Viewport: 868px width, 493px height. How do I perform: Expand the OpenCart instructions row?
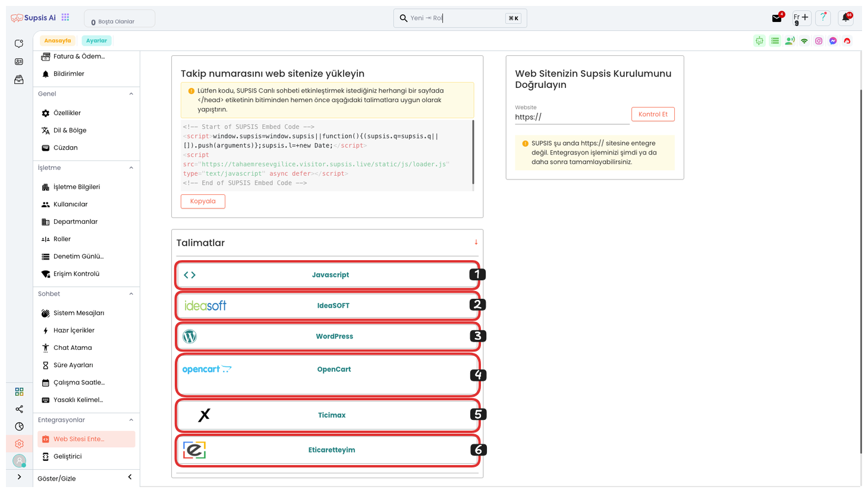[x=327, y=375]
